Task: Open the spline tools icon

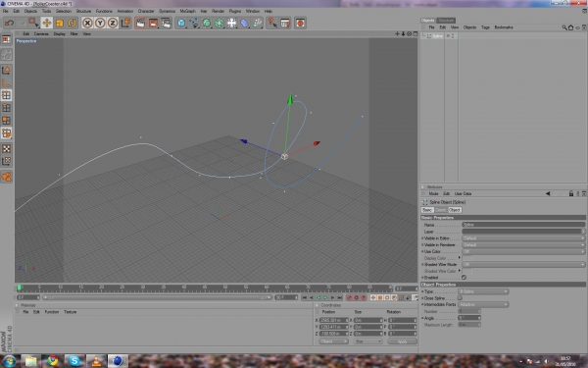Action: [x=194, y=23]
